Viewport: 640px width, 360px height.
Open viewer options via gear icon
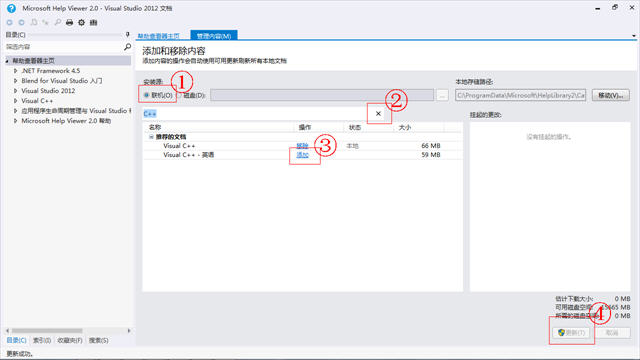click(82, 22)
